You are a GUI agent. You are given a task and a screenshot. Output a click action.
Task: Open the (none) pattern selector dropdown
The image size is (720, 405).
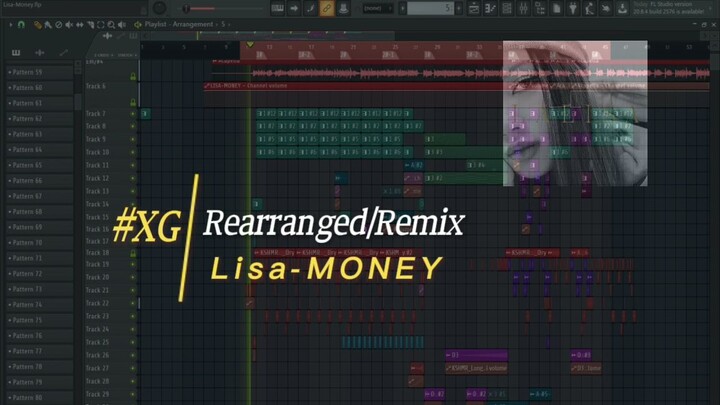pos(377,8)
